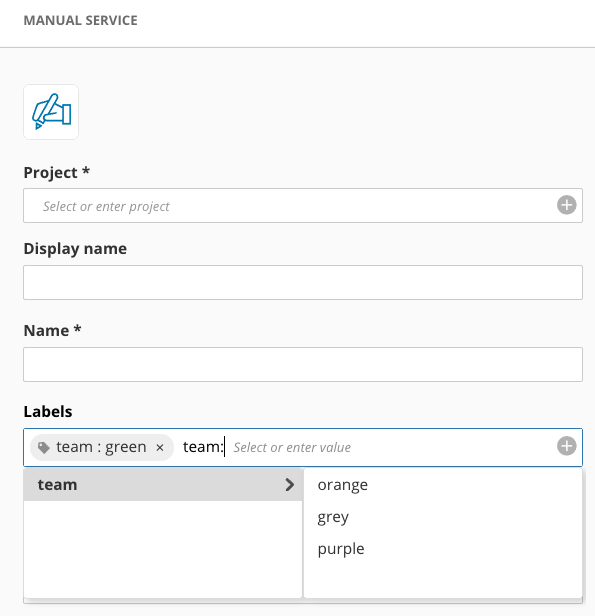Select the team key in dropdown
Viewport: 595px width, 616px height.
click(x=163, y=484)
